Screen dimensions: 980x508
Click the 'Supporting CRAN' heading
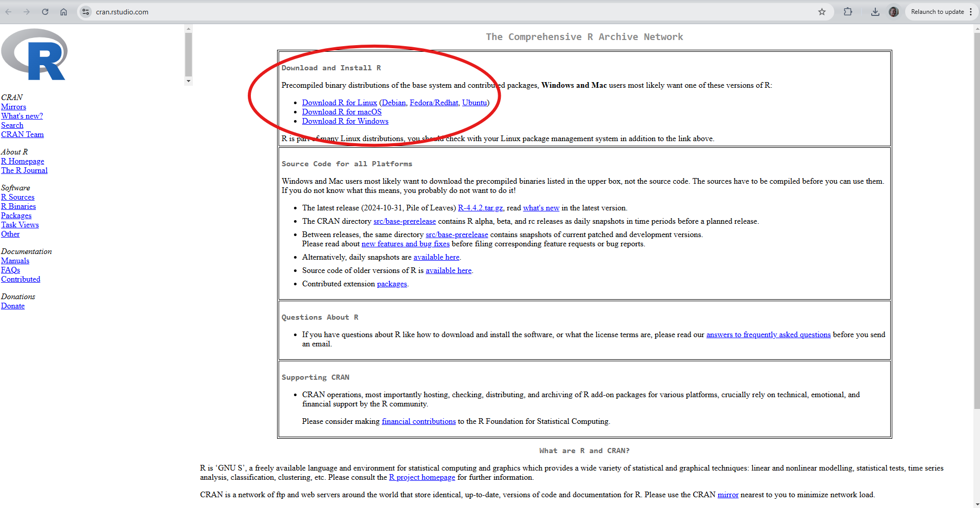316,377
